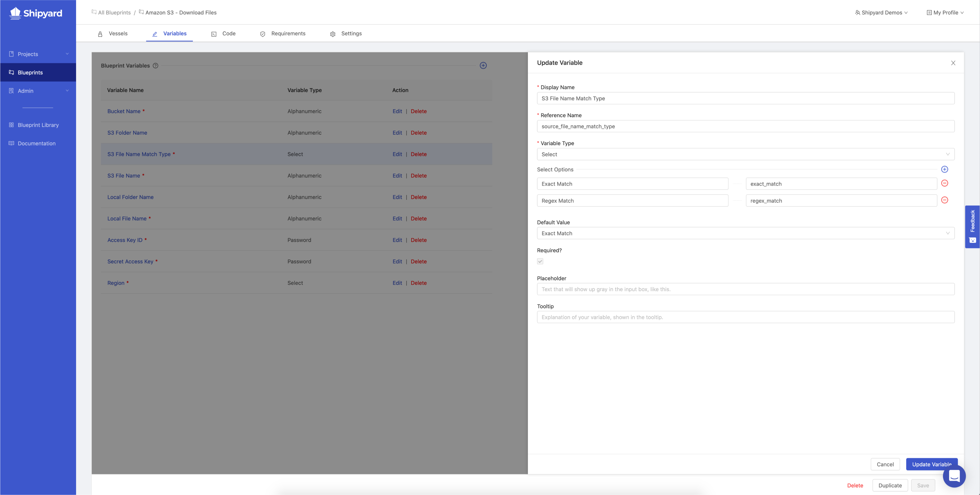Toggle the Required checkbox
This screenshot has height=495, width=980.
(540, 261)
